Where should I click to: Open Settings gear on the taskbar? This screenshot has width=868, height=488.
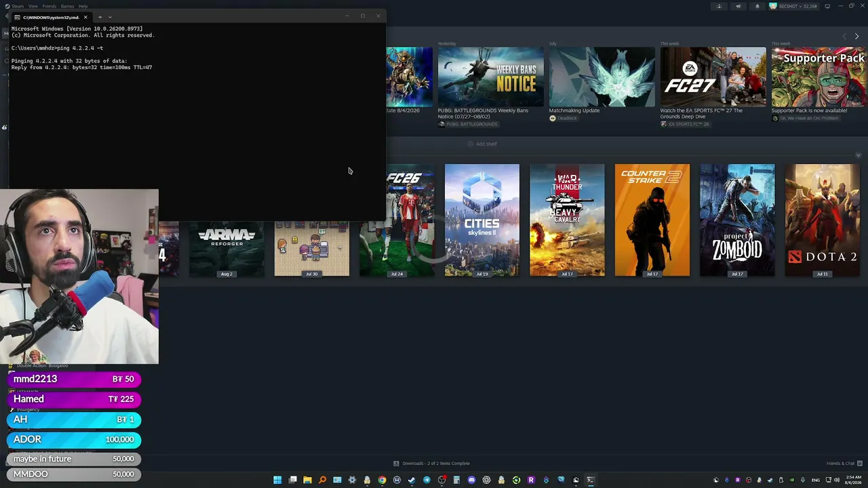(352, 480)
